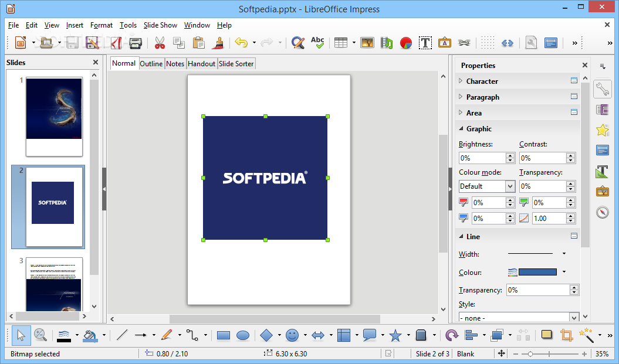Select the Ellipse shape tool
This screenshot has height=364, width=619.
point(243,336)
